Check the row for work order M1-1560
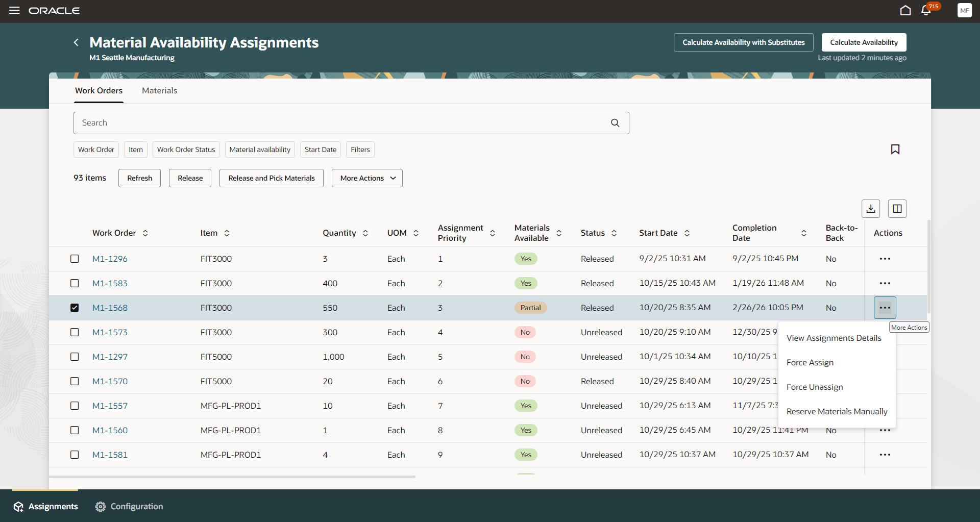 (75, 430)
